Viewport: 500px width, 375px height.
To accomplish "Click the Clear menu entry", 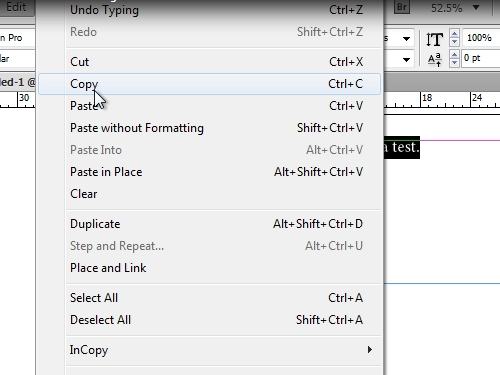I will (209, 194).
